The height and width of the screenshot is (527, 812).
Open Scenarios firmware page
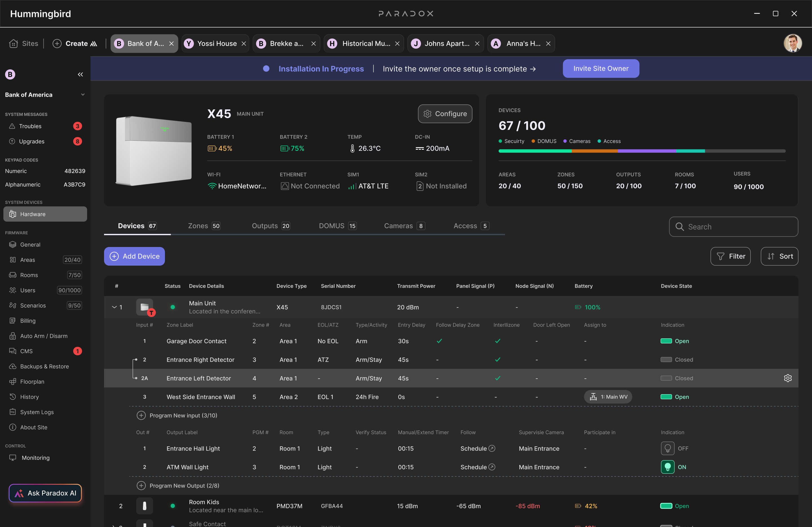click(45, 305)
